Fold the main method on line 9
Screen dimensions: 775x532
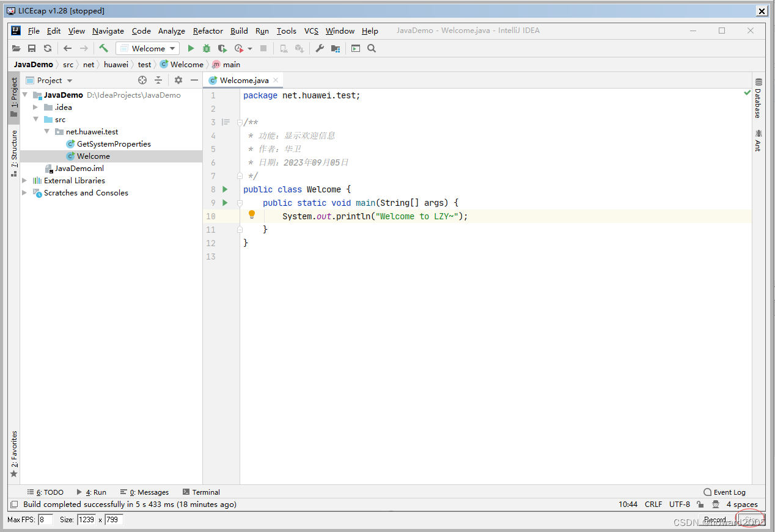(x=240, y=203)
